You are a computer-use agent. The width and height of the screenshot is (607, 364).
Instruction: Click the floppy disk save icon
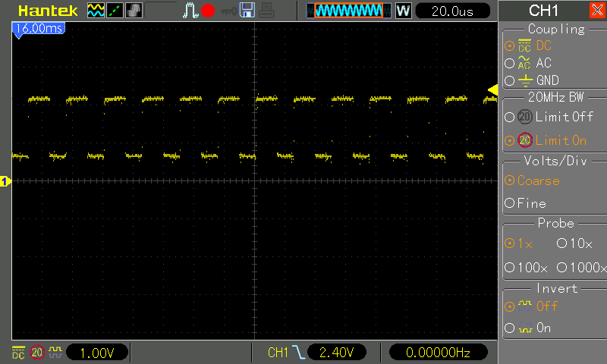tap(247, 10)
